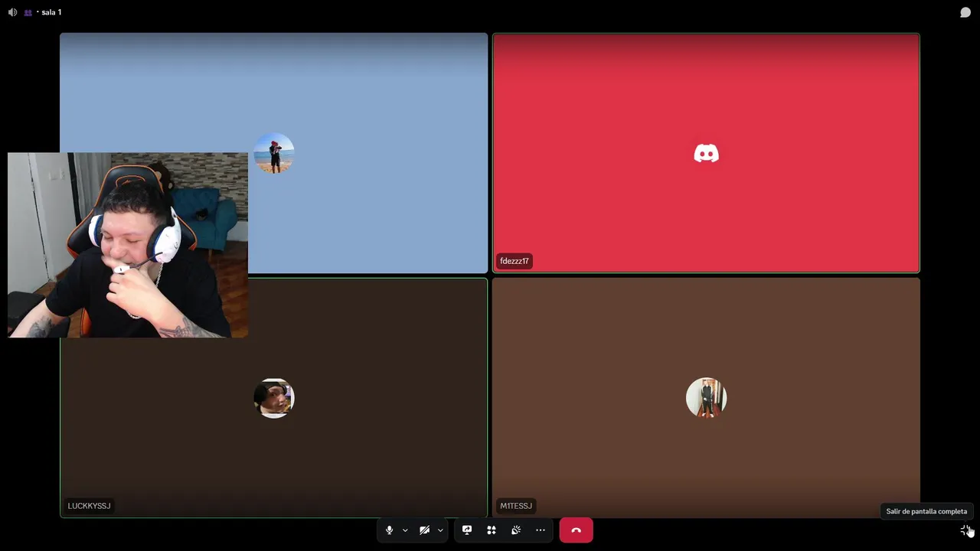This screenshot has height=551, width=980.
Task: Select the M1TESSJ participant tile
Action: click(706, 398)
